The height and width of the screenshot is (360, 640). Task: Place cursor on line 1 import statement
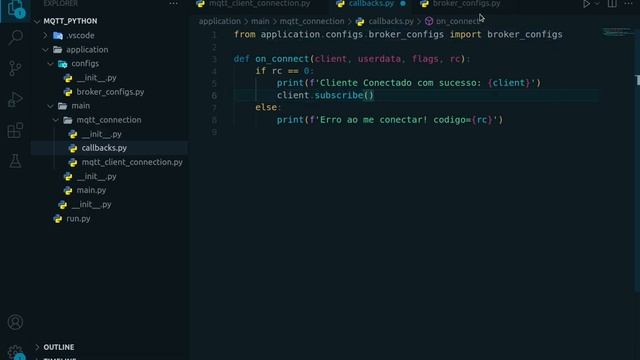click(x=398, y=35)
